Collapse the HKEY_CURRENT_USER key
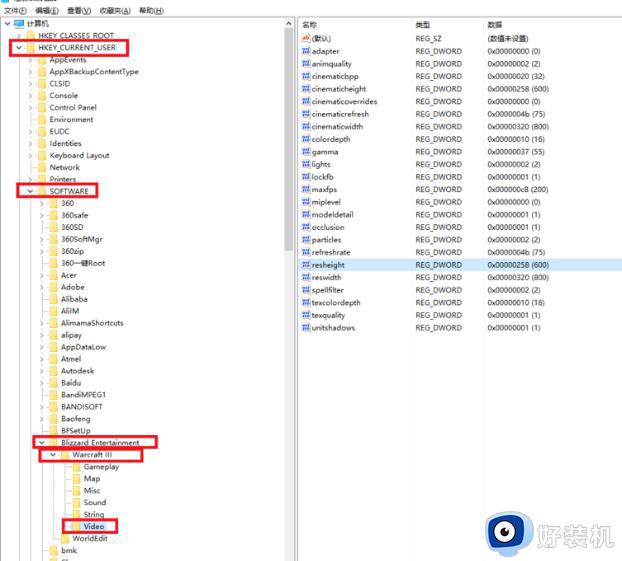622x561 pixels. pyautogui.click(x=19, y=48)
